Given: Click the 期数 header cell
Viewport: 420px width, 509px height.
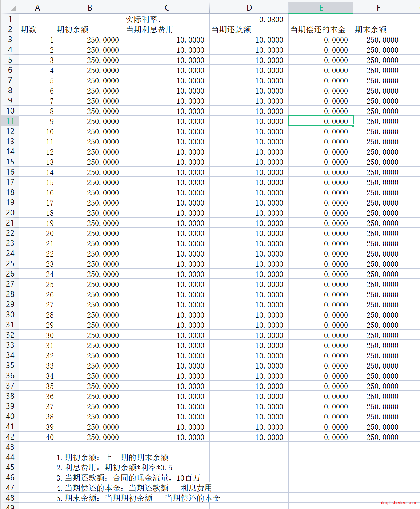Looking at the screenshot, I should click(37, 29).
